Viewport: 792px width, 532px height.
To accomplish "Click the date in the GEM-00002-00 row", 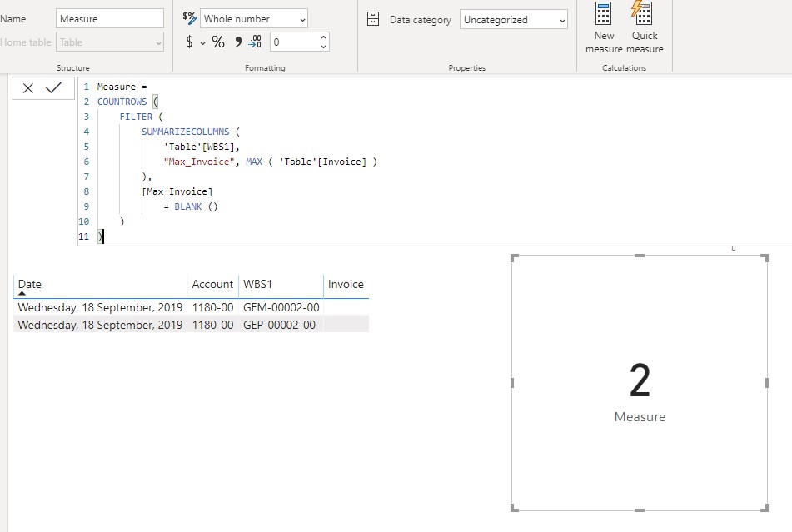I will click(100, 307).
